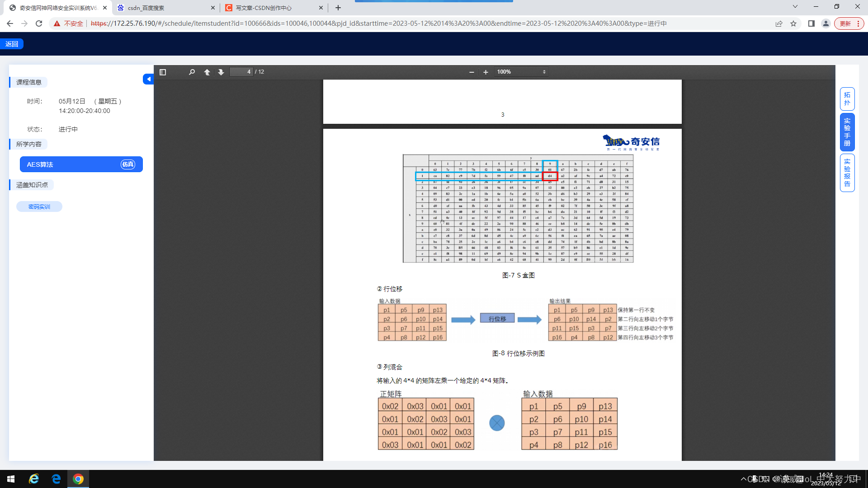Image resolution: width=868 pixels, height=488 pixels.
Task: Open the browser side panel
Action: [x=811, y=23]
